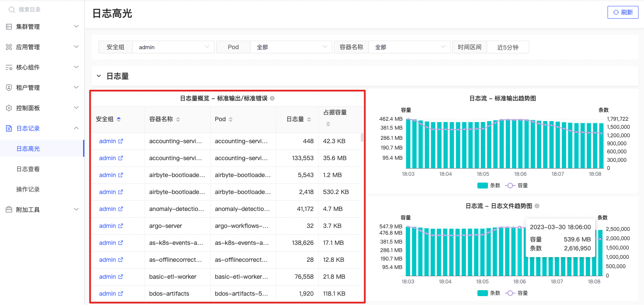Toggle 条数 legend in 日志文件趋势图
Screen dimensions: 644x305
pos(488,293)
